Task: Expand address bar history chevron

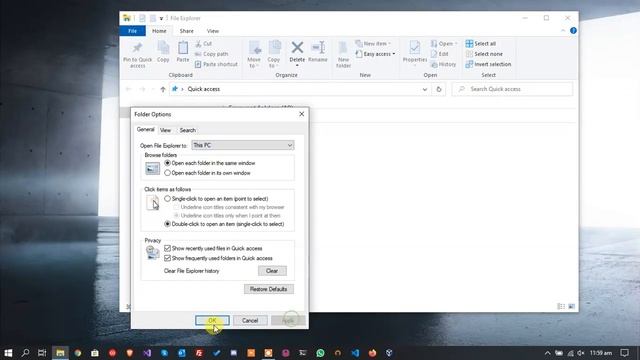Action: click(x=424, y=89)
